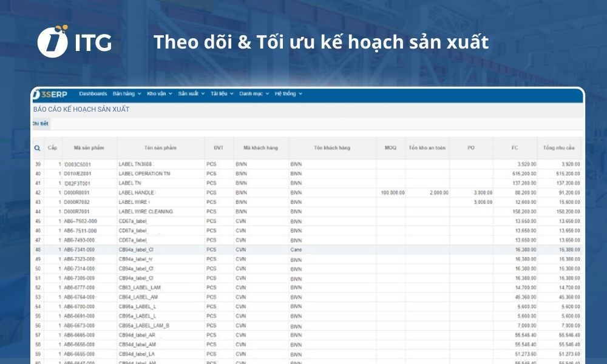The height and width of the screenshot is (364, 607).
Task: Click the search magnifier icon in the table header
Action: click(x=37, y=147)
